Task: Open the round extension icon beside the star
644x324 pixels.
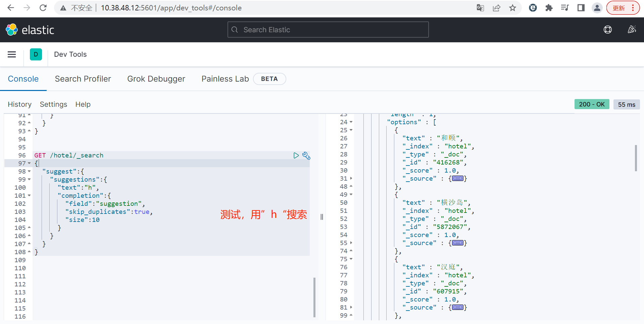Action: 533,8
